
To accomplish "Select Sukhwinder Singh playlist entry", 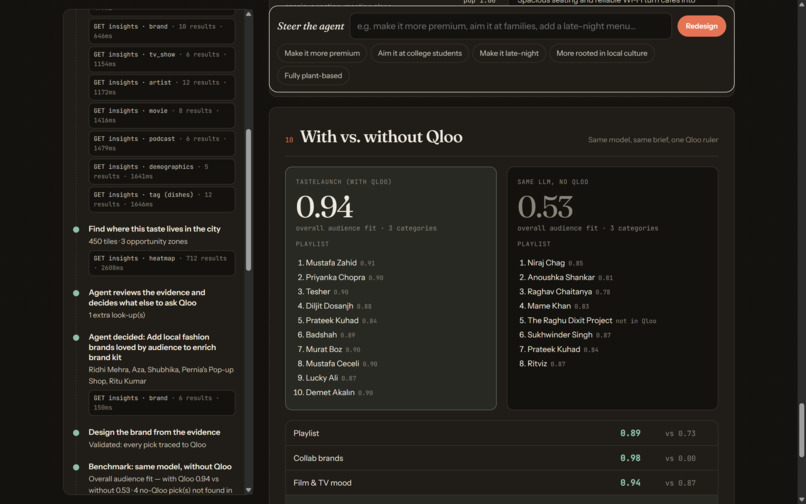I will click(x=560, y=335).
